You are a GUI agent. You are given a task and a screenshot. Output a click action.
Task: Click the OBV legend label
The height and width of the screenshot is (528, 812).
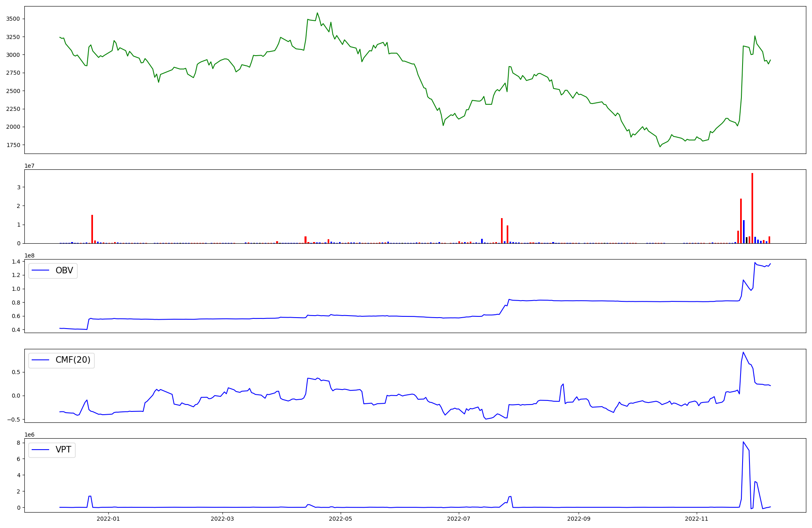click(x=64, y=270)
